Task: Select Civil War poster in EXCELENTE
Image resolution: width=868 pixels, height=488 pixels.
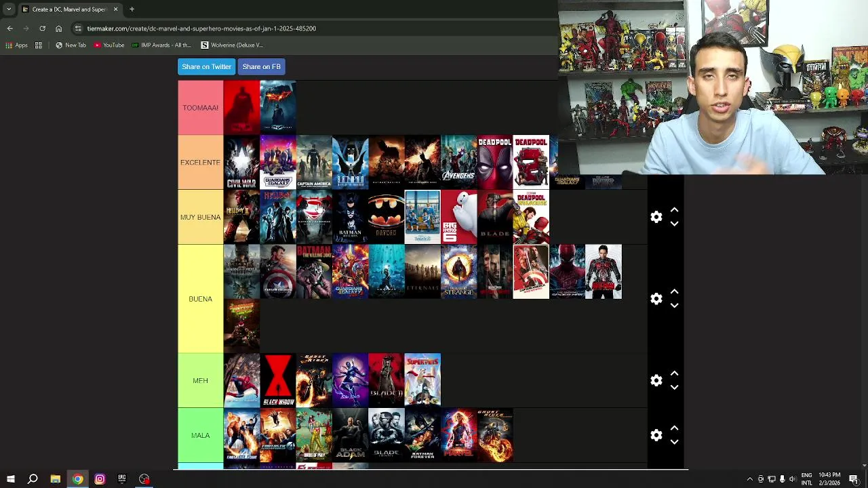Action: pyautogui.click(x=241, y=163)
